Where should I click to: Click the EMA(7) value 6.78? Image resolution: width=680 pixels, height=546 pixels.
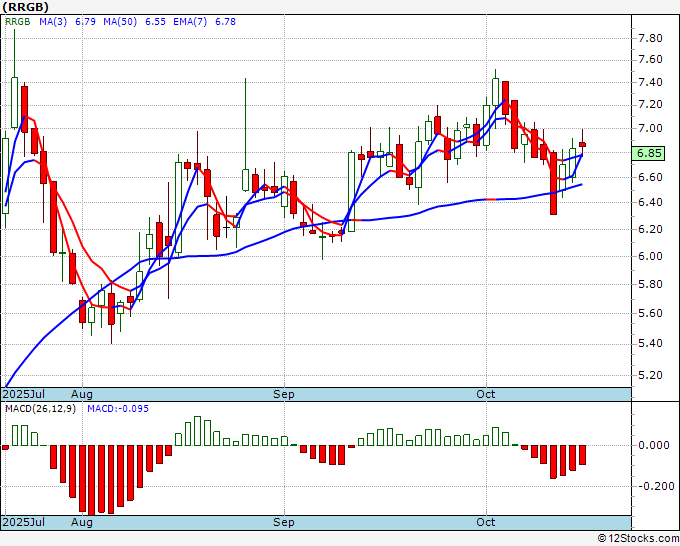(x=226, y=22)
